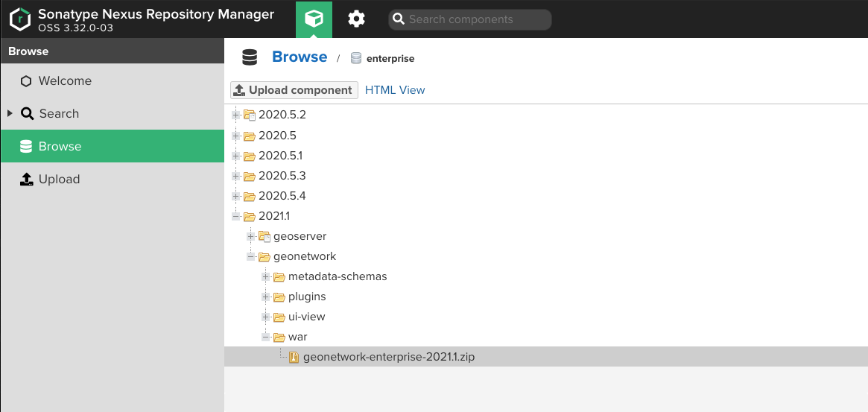Viewport: 868px width, 412px height.
Task: Focus the Search components field
Action: pos(470,19)
